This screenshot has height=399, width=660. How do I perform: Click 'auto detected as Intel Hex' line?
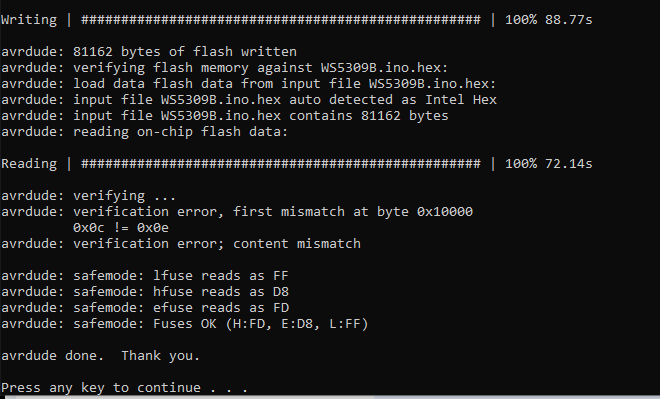pos(249,100)
